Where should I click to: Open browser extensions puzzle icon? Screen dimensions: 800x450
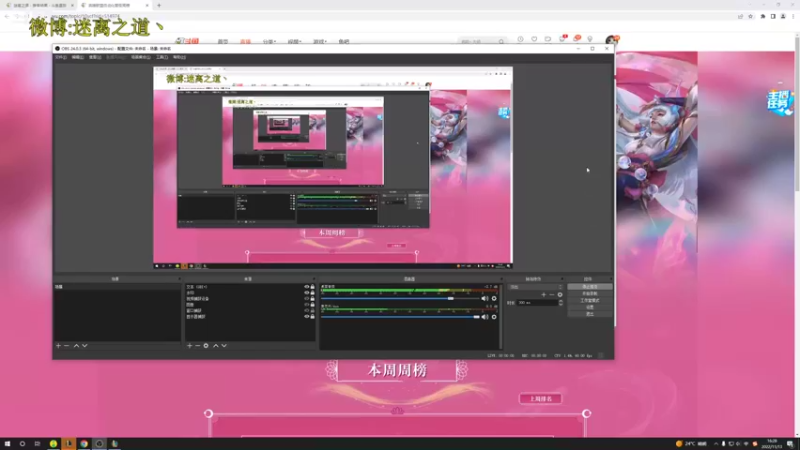point(763,16)
